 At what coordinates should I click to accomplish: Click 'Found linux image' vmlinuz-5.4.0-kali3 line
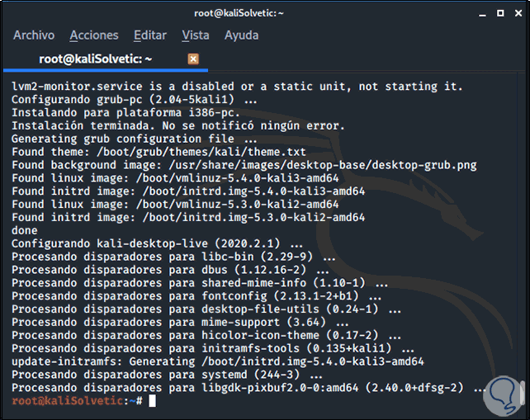175,178
